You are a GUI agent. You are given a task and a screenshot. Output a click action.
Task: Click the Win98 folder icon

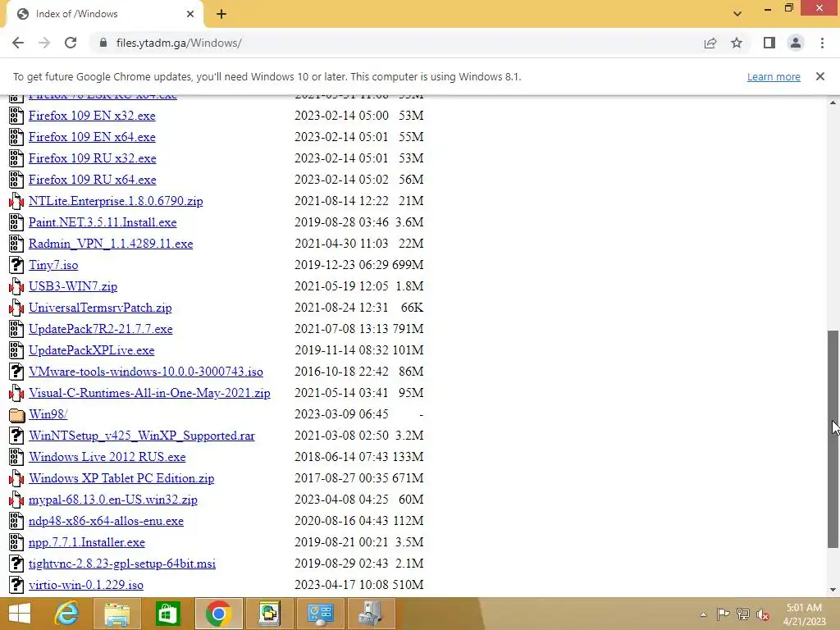click(x=16, y=414)
